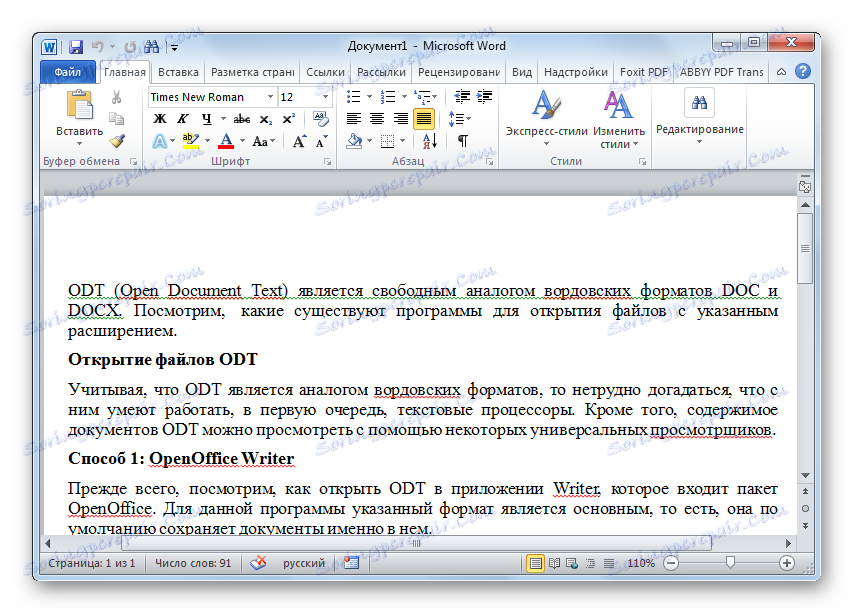Click the zoom in plus button
This screenshot has width=854, height=614.
point(786,563)
